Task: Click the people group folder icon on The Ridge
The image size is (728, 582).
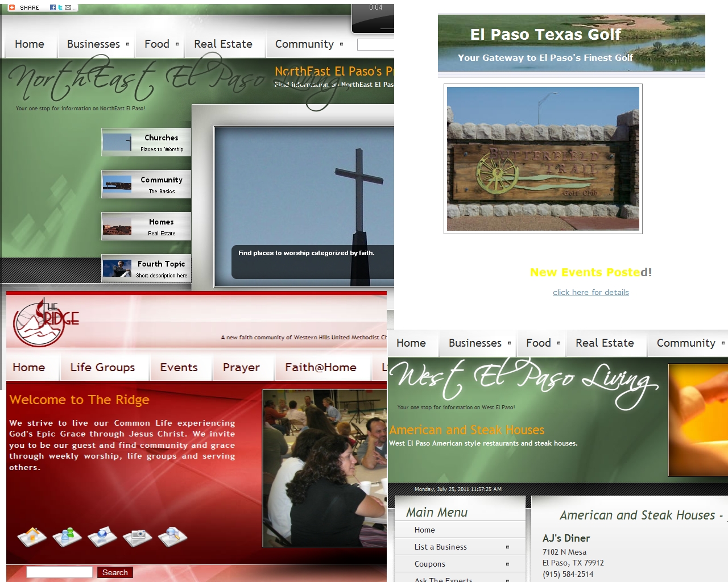Action: pos(68,536)
